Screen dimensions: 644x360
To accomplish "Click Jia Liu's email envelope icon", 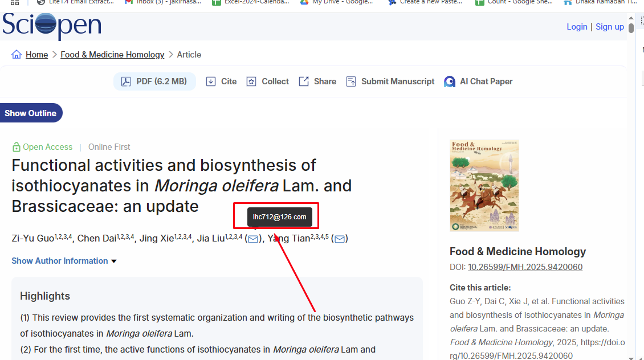I will (253, 239).
